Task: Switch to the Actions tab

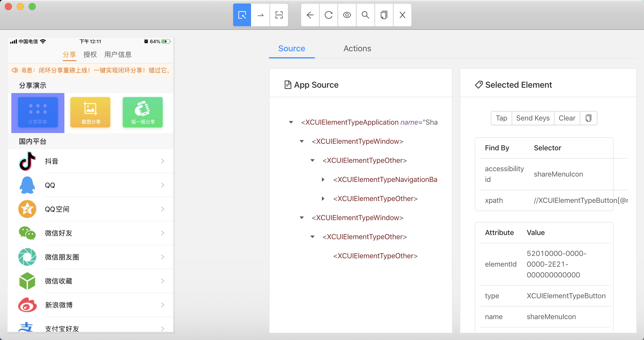Action: (357, 48)
